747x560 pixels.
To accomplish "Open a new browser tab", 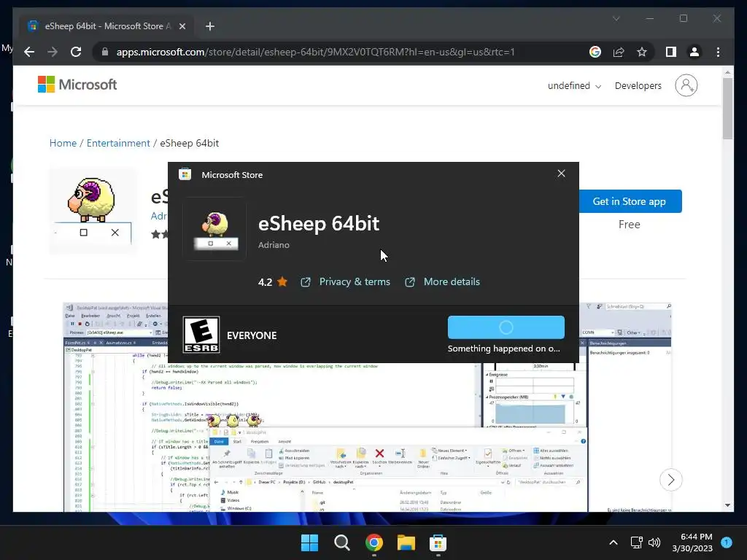I will [210, 26].
